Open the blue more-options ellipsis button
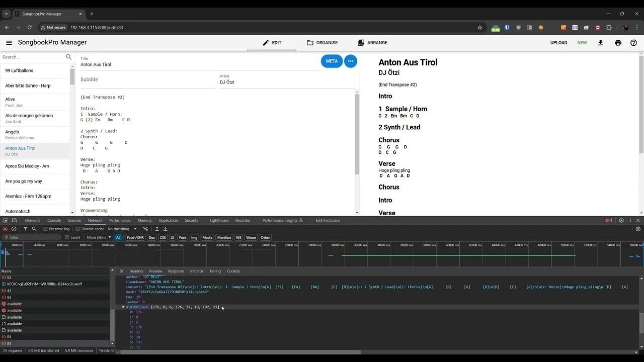 tap(351, 61)
